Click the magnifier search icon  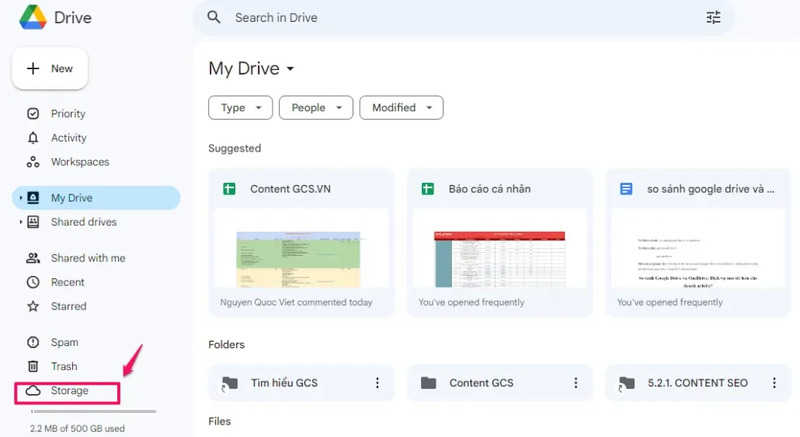point(214,18)
